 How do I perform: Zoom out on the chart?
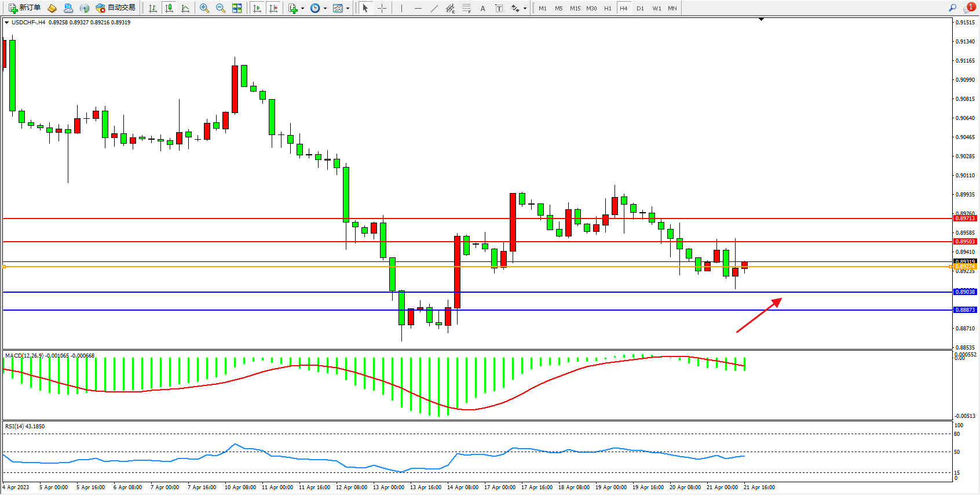221,8
